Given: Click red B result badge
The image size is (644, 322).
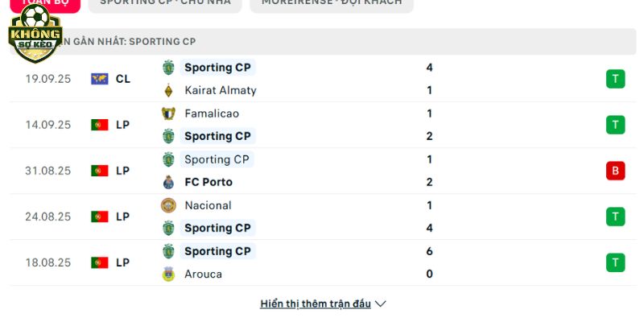Looking at the screenshot, I should [615, 171].
